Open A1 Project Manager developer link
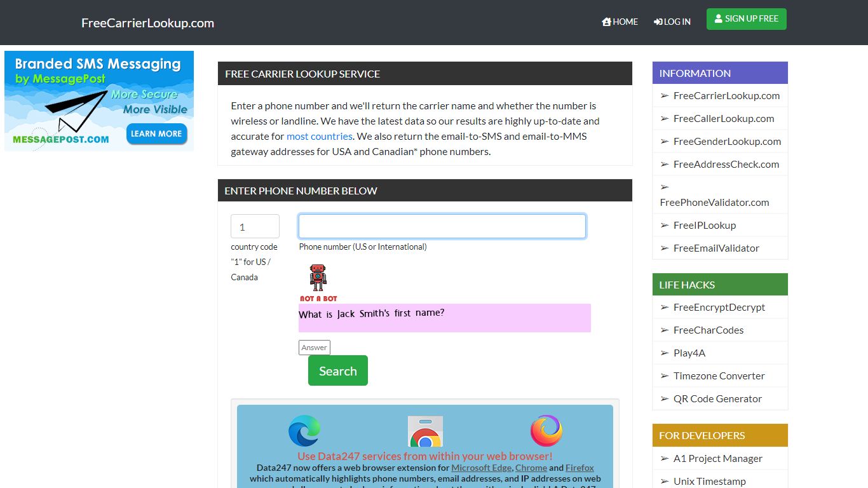The width and height of the screenshot is (868, 488). click(x=718, y=459)
